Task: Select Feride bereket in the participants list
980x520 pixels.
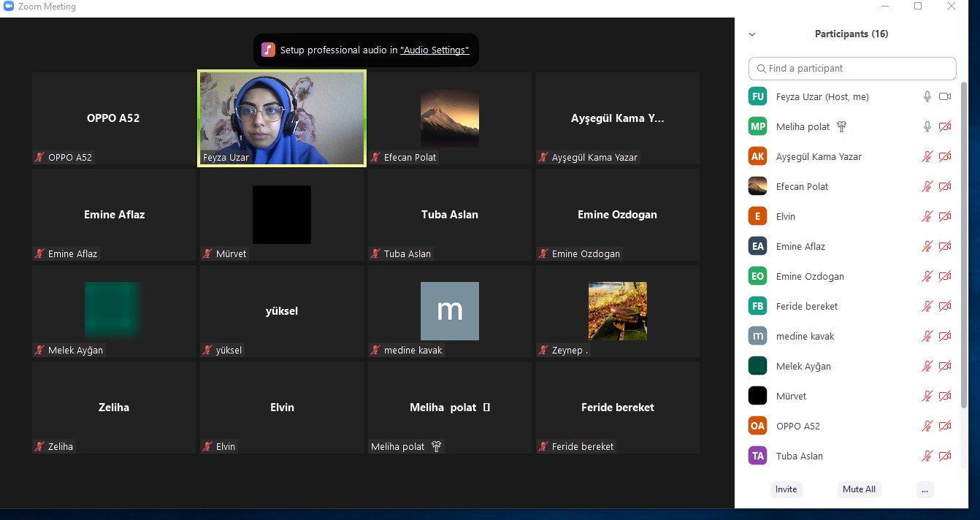Action: click(806, 306)
